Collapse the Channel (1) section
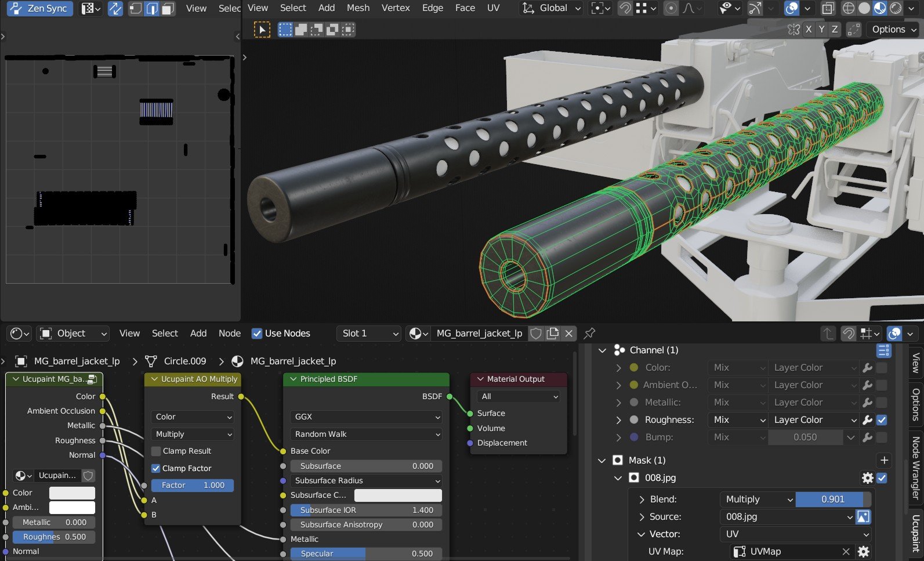This screenshot has height=561, width=924. pyautogui.click(x=602, y=350)
